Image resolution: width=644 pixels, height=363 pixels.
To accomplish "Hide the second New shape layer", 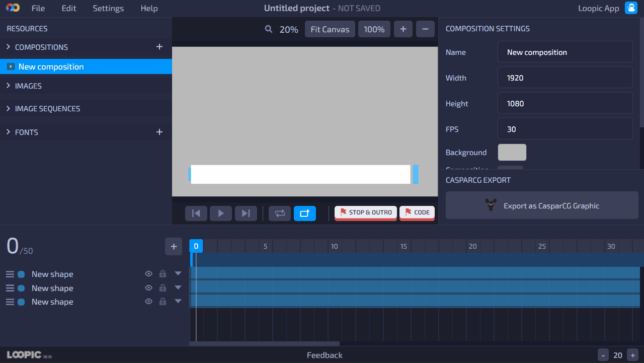I will click(148, 288).
